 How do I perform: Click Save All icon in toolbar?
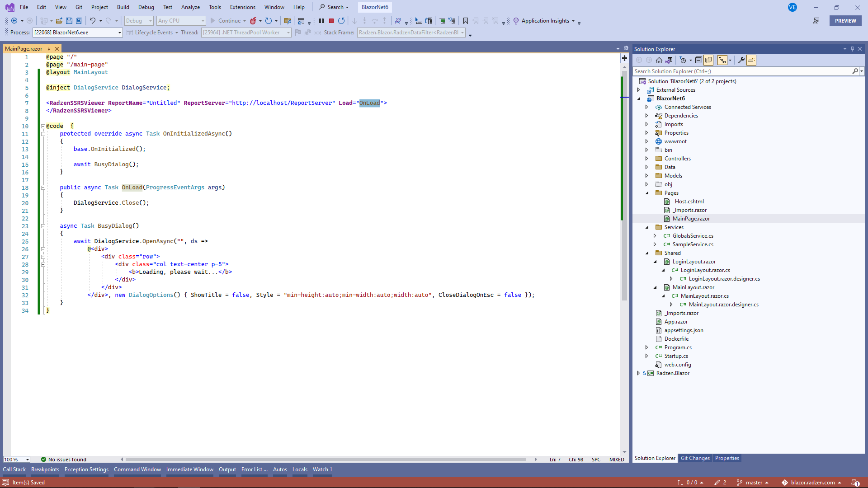pyautogui.click(x=79, y=21)
